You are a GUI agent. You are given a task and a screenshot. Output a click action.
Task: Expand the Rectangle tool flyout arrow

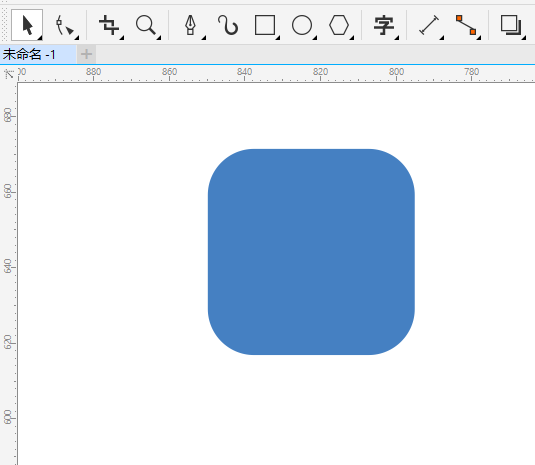[x=278, y=38]
